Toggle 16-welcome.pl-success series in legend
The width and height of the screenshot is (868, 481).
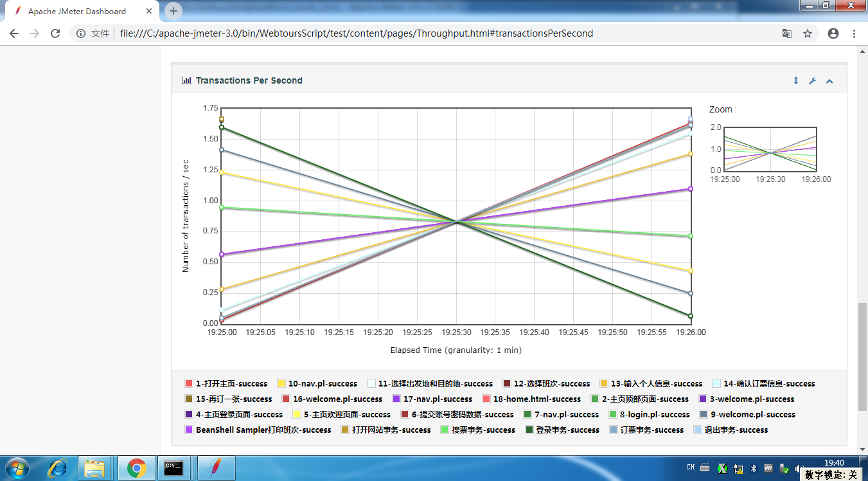(x=332, y=399)
